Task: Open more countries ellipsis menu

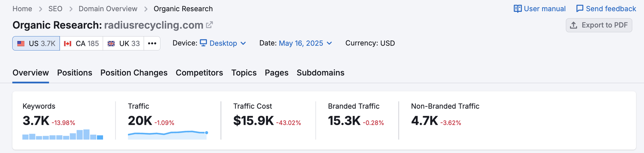Action: click(x=152, y=43)
